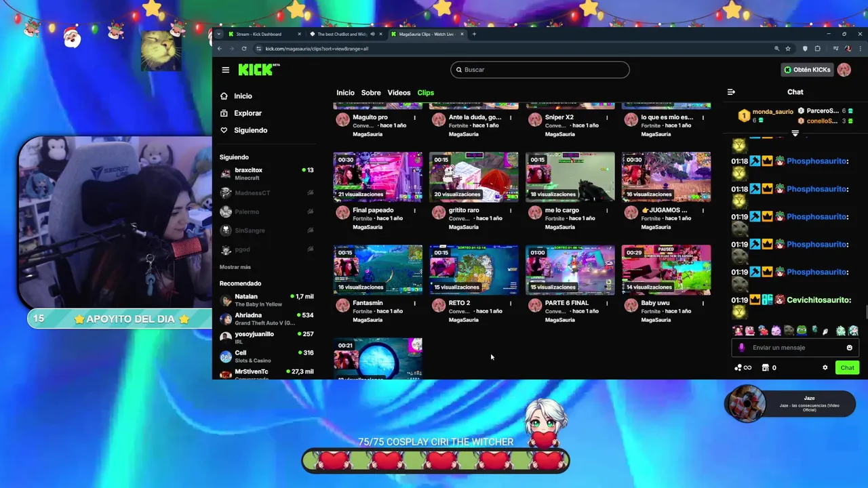Open emoji picker in chat input
This screenshot has height=488, width=868.
(x=849, y=348)
